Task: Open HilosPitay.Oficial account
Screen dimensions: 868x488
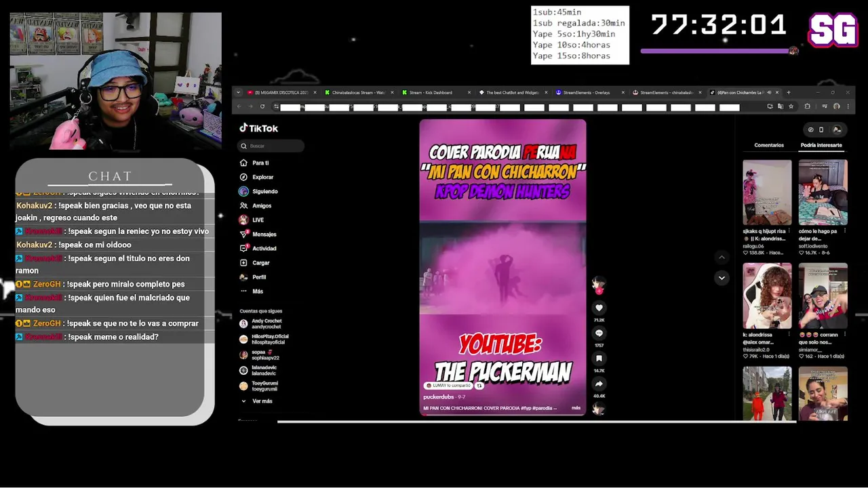Action: 264,339
